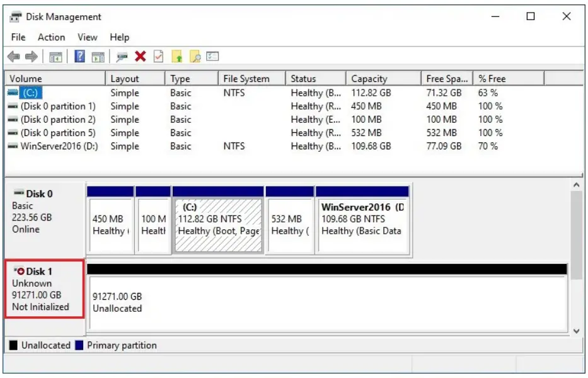588x378 pixels.
Task: Open the File menu
Action: click(x=18, y=37)
